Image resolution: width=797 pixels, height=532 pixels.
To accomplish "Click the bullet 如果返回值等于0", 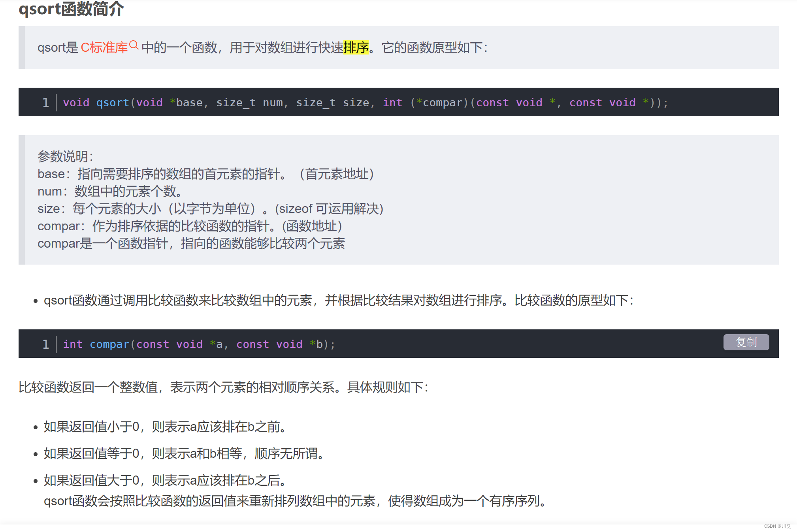I will point(184,453).
